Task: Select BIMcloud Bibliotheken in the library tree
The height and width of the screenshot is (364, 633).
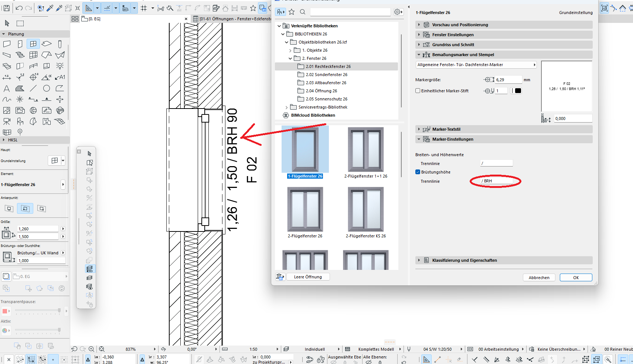Action: [313, 115]
